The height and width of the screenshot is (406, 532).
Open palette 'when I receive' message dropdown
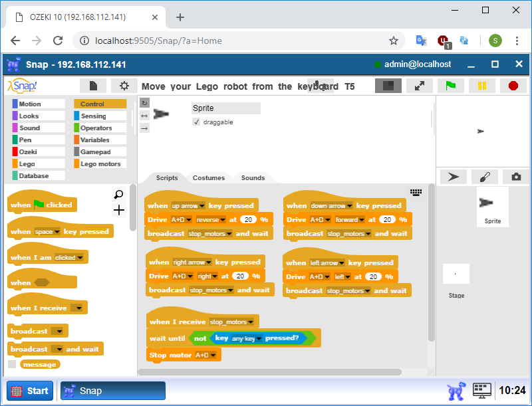click(x=76, y=308)
